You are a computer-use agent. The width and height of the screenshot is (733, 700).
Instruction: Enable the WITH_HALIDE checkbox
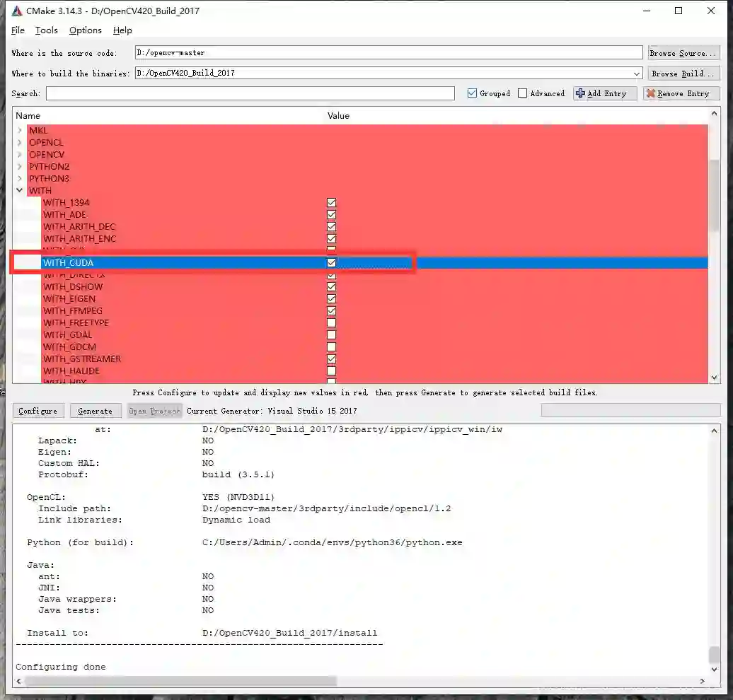[331, 371]
